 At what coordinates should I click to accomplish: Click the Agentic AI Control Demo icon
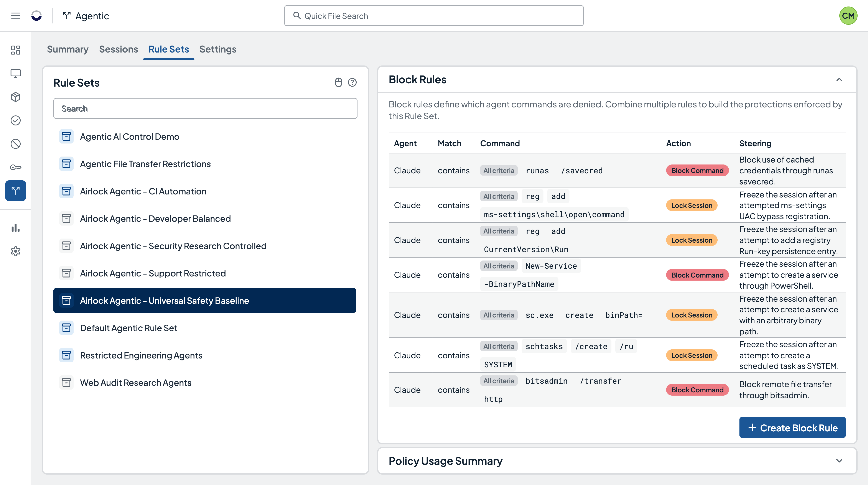pos(66,136)
